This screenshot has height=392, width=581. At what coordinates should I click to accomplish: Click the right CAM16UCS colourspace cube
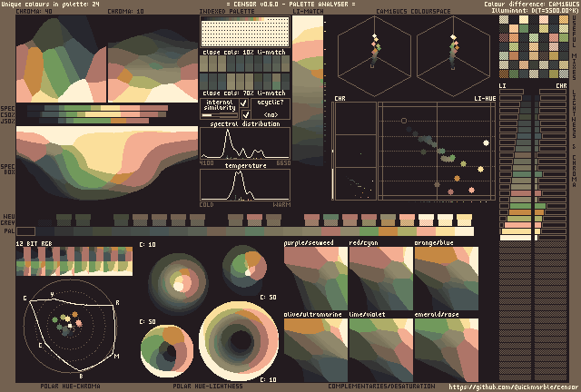pyautogui.click(x=453, y=56)
